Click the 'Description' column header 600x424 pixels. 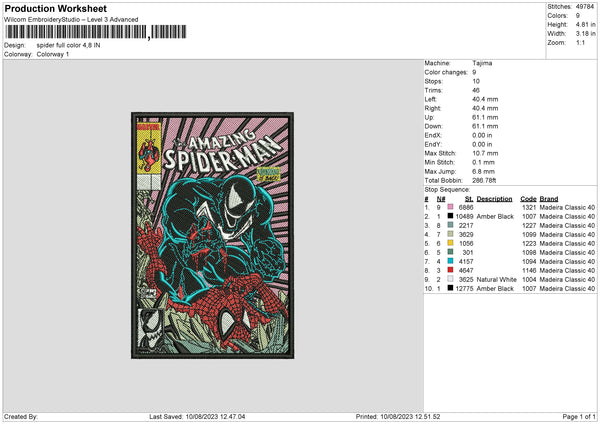(x=494, y=199)
